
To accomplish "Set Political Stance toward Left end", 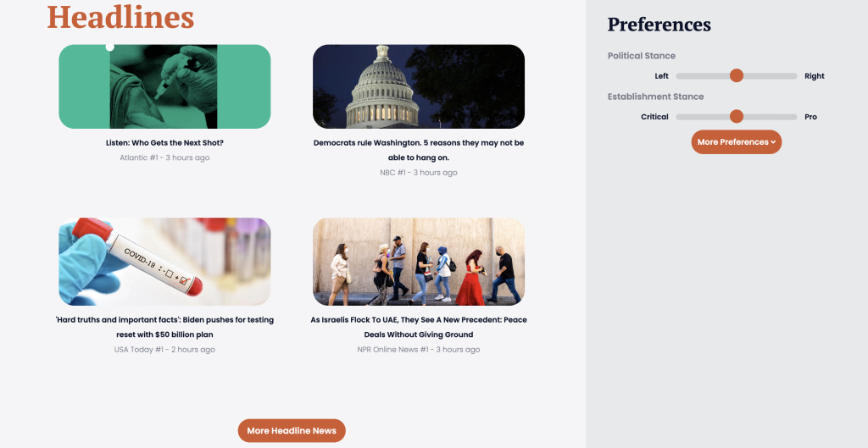I will click(x=681, y=75).
